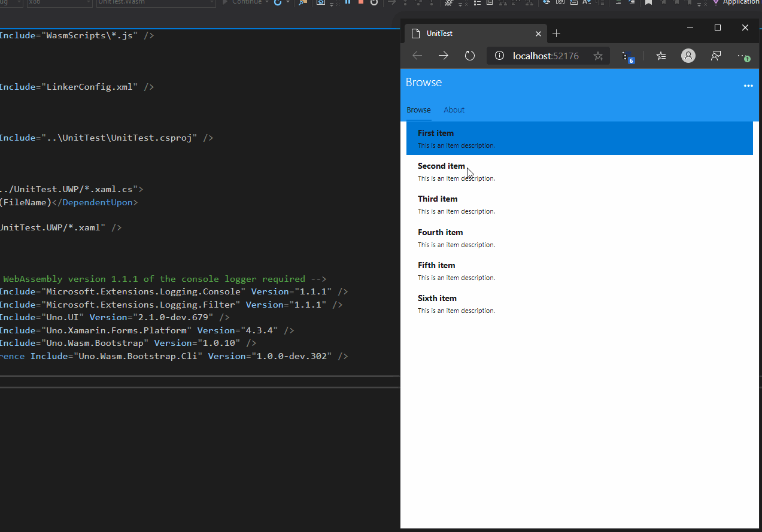Open the extension with badge 6
The image size is (762, 532).
pyautogui.click(x=628, y=56)
